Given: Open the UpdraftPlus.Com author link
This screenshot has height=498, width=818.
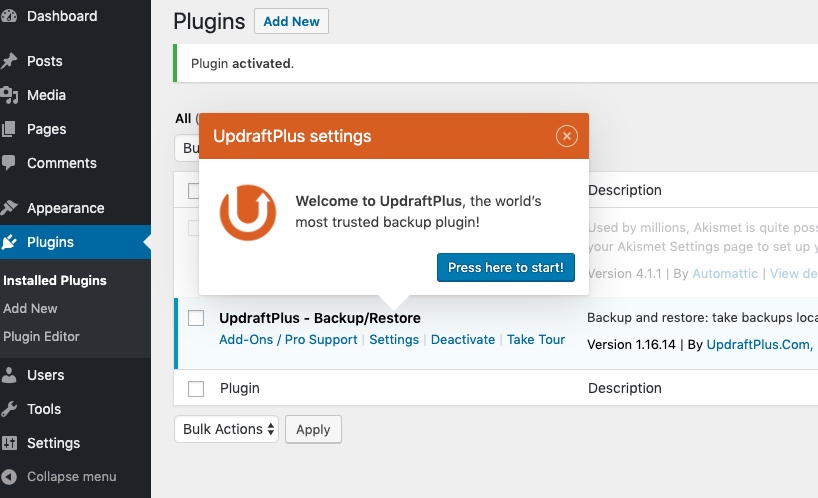Looking at the screenshot, I should coord(758,345).
